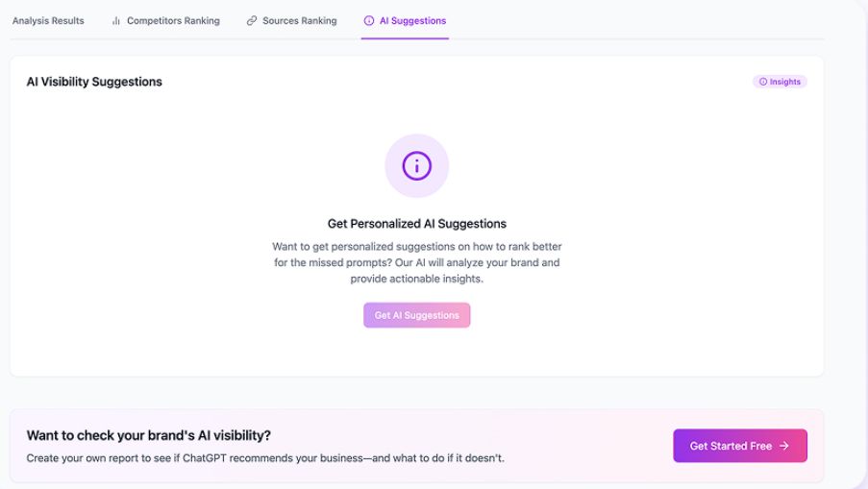This screenshot has height=489, width=868.
Task: Go to the AI Suggestions tab
Action: point(412,21)
